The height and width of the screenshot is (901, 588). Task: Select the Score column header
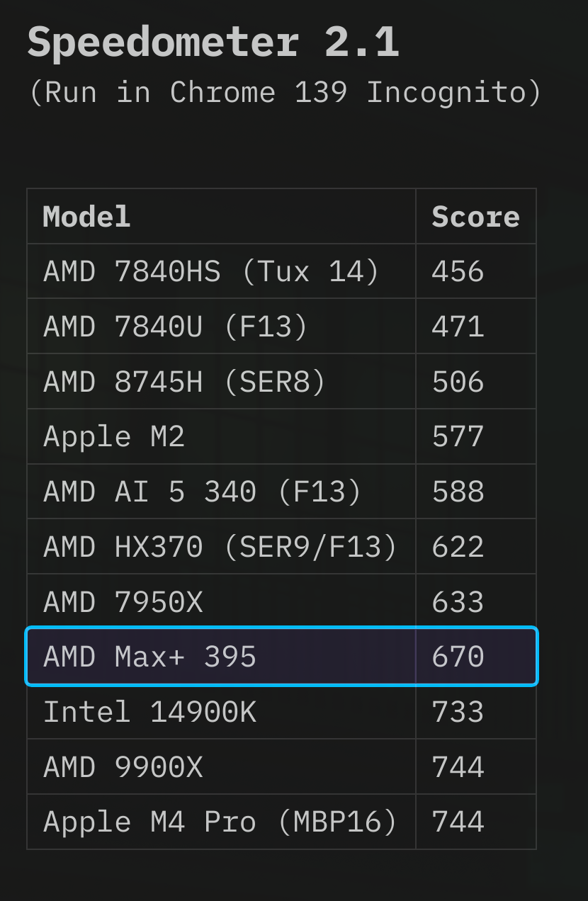(x=476, y=216)
